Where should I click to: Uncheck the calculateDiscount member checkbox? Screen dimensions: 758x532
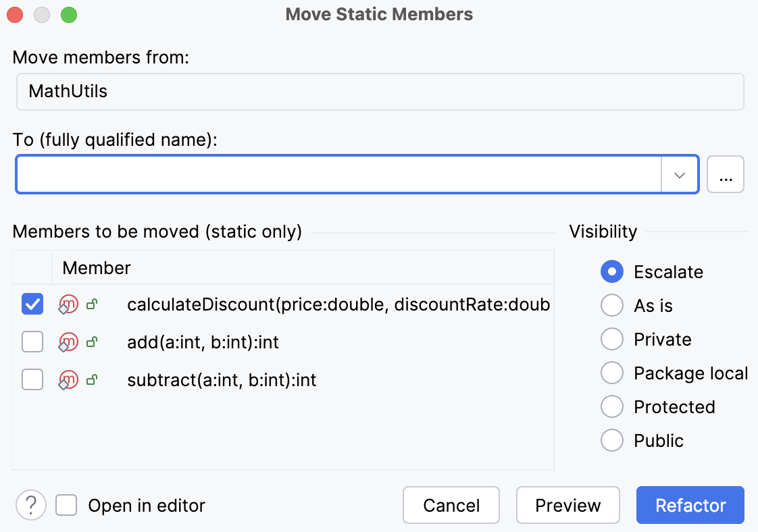coord(32,304)
